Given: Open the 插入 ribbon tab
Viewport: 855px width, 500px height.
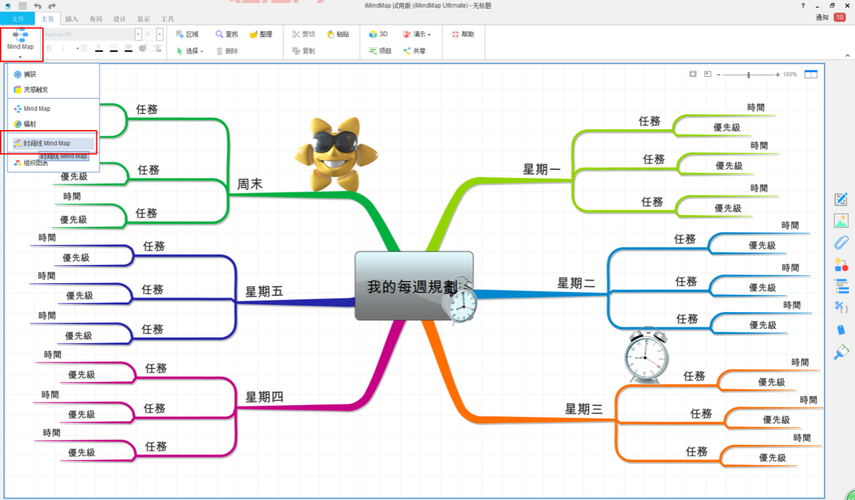Looking at the screenshot, I should tap(71, 19).
